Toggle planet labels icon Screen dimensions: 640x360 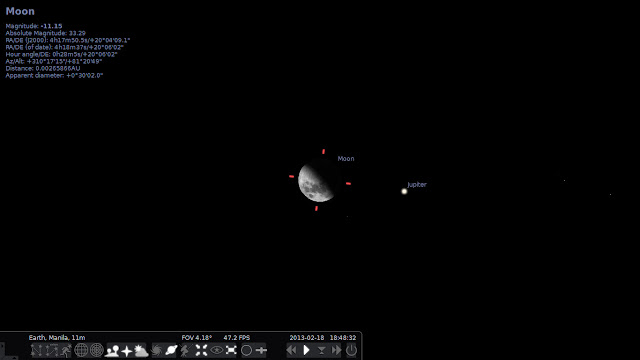pos(171,350)
